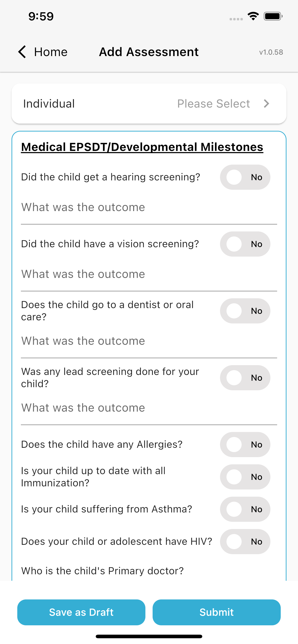Click the Submit button

click(x=217, y=612)
